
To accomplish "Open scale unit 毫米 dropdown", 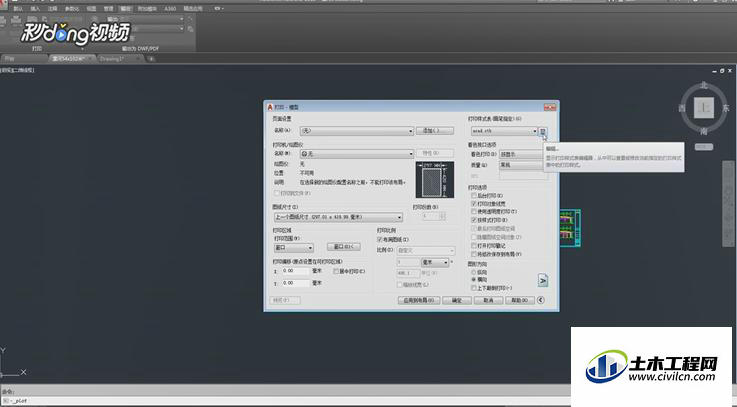I will pyautogui.click(x=435, y=262).
